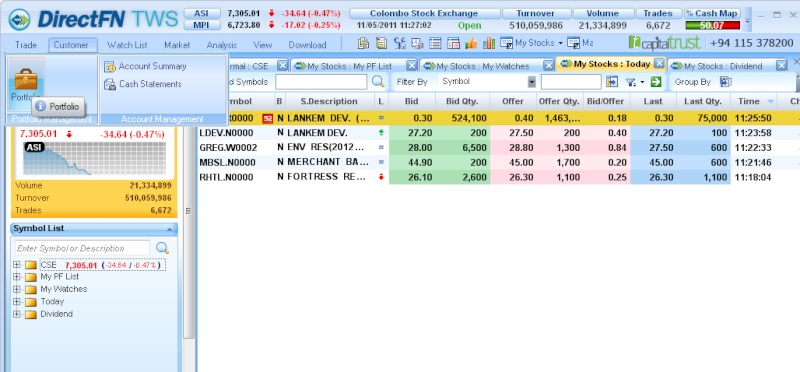Close the My Stocks : My PF List tab
Viewport: 800px width, 372px height.
[411, 65]
